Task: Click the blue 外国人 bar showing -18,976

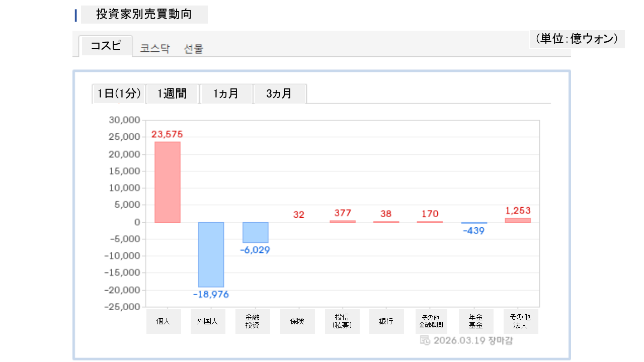Action: [x=211, y=254]
